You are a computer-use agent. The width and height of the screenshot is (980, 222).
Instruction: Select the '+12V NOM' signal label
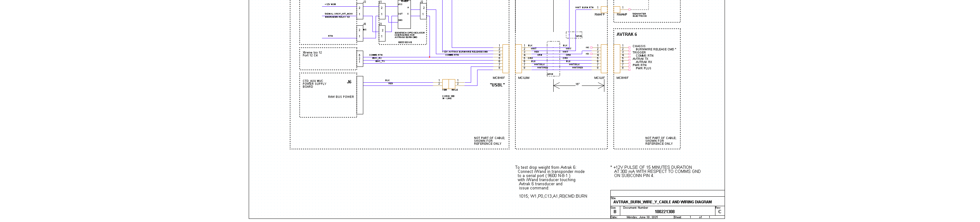tap(330, 4)
